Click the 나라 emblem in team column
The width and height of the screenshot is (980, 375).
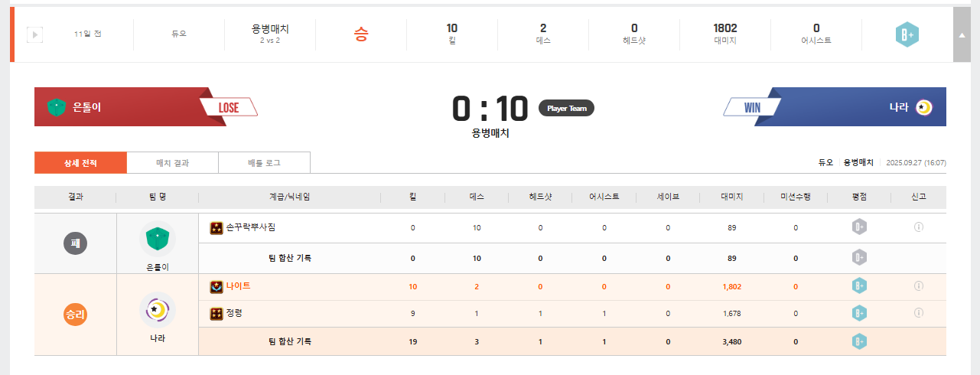(158, 310)
